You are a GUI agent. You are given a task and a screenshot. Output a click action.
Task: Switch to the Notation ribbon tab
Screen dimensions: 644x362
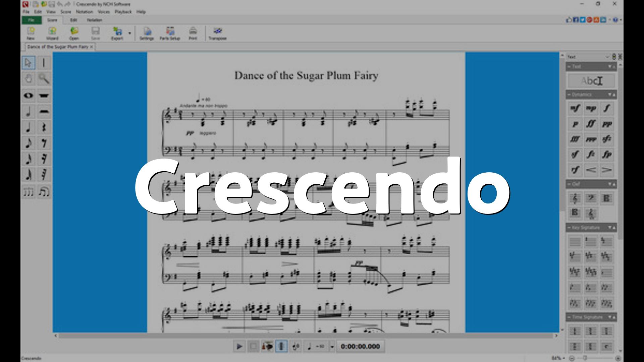click(x=94, y=20)
